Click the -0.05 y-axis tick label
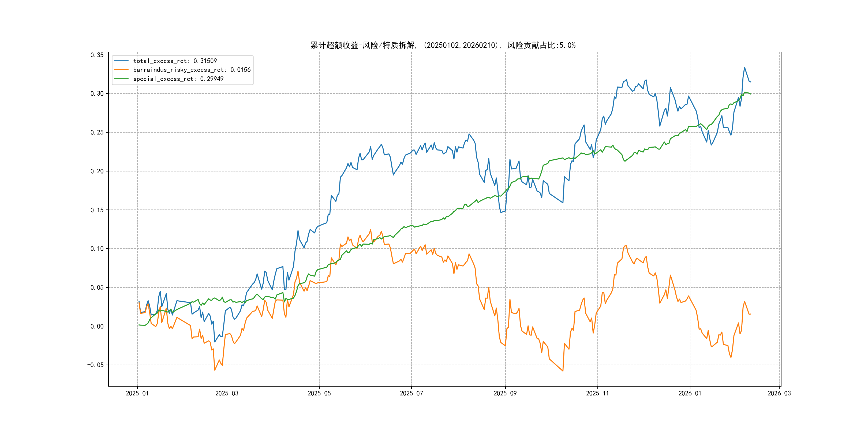Viewport: 868px width, 434px height. (x=96, y=365)
